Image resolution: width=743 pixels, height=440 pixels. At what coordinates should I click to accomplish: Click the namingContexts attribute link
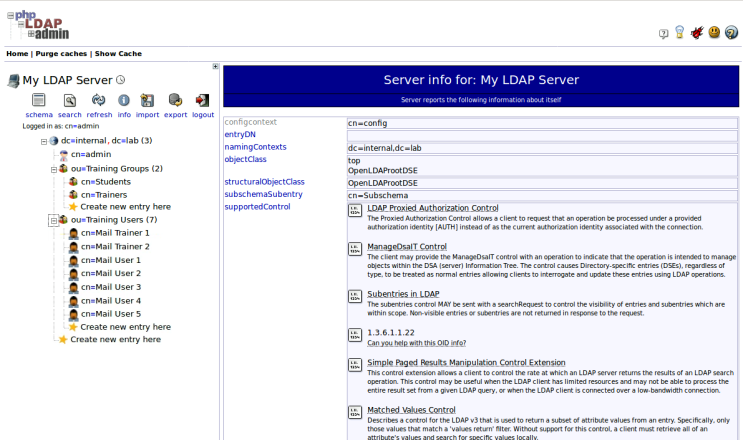255,147
